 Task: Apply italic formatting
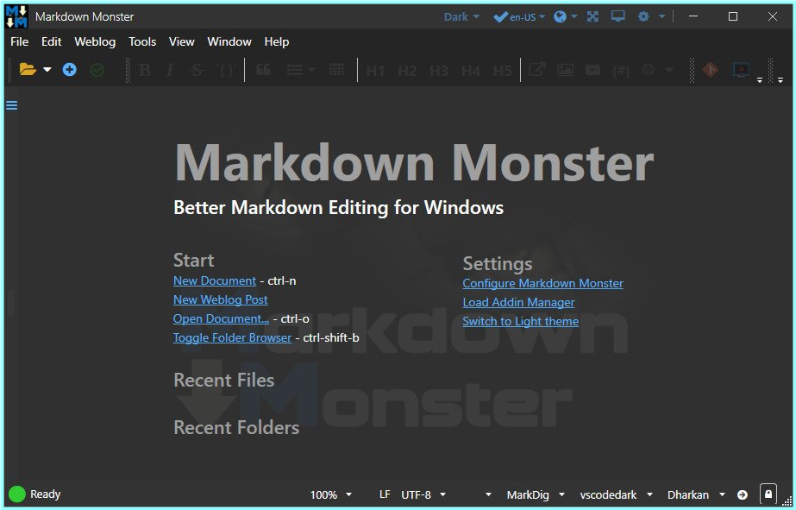pos(170,70)
